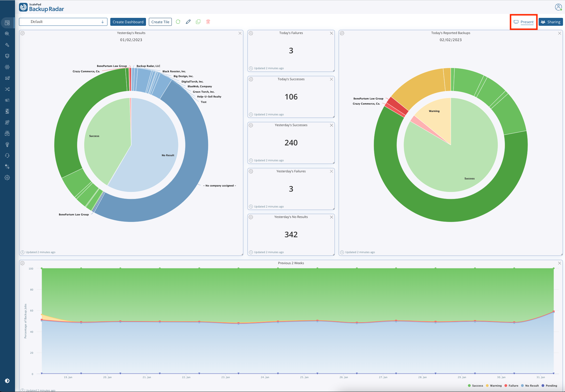Open the headset support sidebar icon

coord(7,155)
